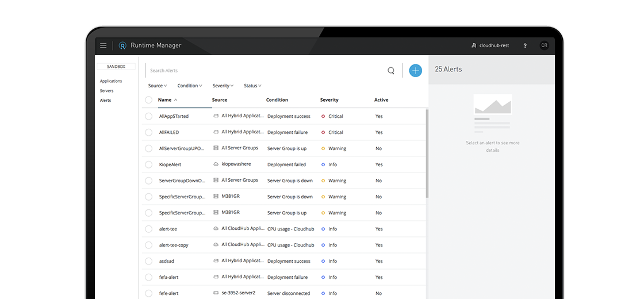
Task: Click the cloud icon in alert-tee-copy row
Action: [x=216, y=244]
